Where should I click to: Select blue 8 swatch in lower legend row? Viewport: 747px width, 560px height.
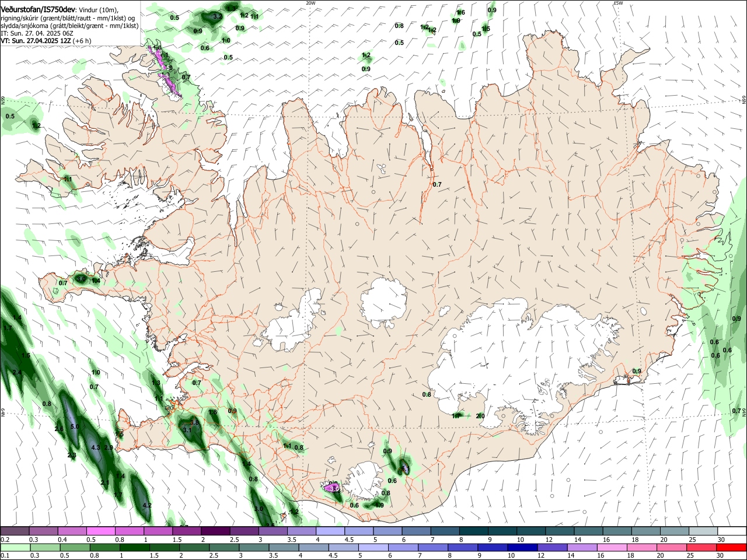[462, 547]
